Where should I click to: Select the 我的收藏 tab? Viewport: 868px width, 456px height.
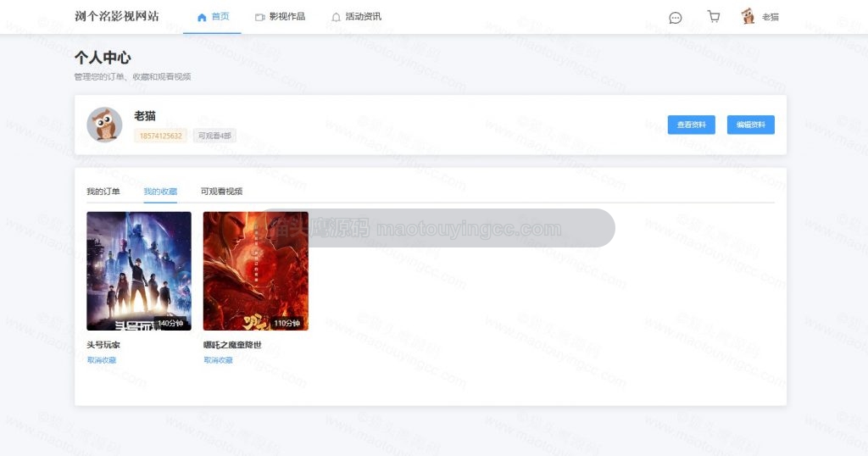pyautogui.click(x=160, y=192)
